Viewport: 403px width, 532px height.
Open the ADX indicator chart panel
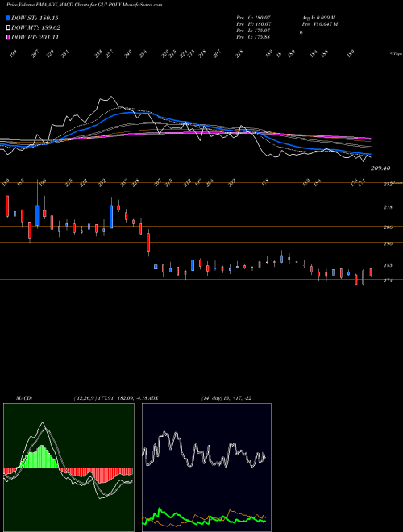206,468
